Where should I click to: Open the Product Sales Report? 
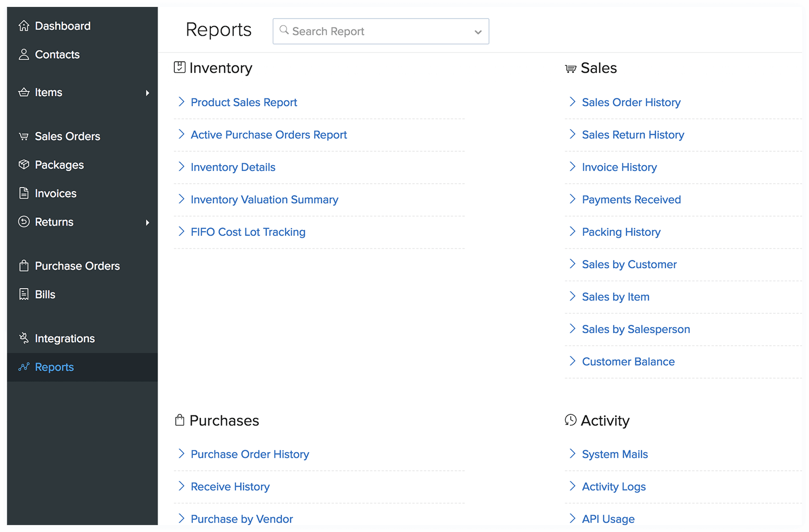[243, 102]
